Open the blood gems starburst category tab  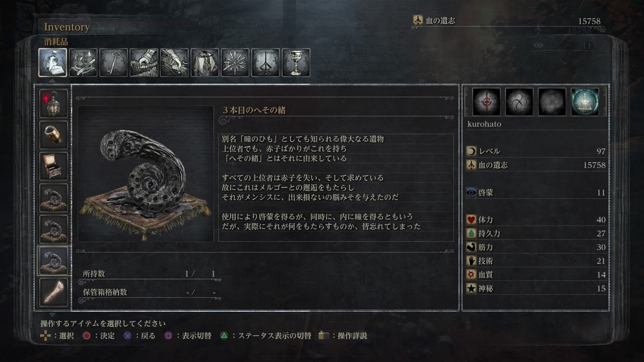235,62
